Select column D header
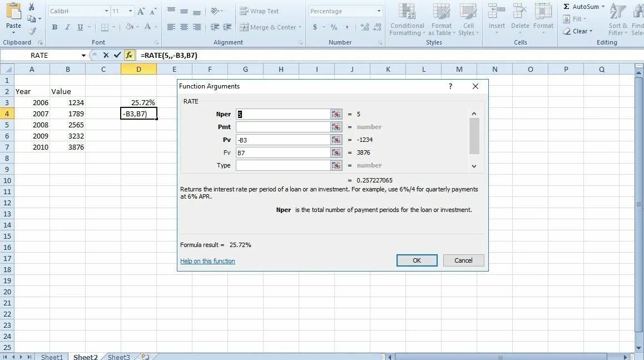 click(139, 69)
